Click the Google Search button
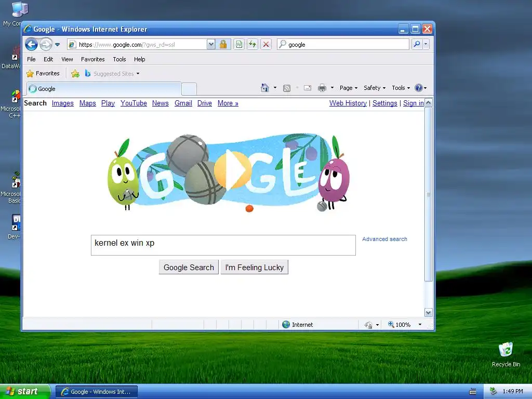532x399 pixels. click(189, 268)
